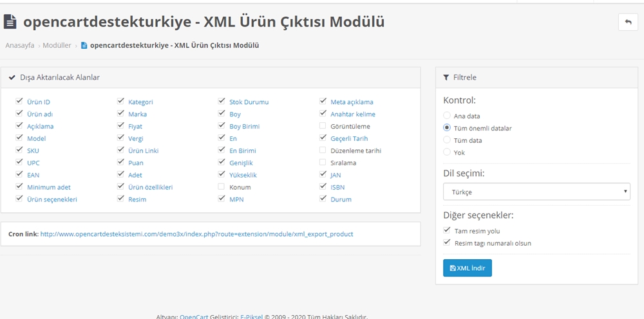
Task: Toggle the Boy checkbox
Action: click(x=222, y=113)
